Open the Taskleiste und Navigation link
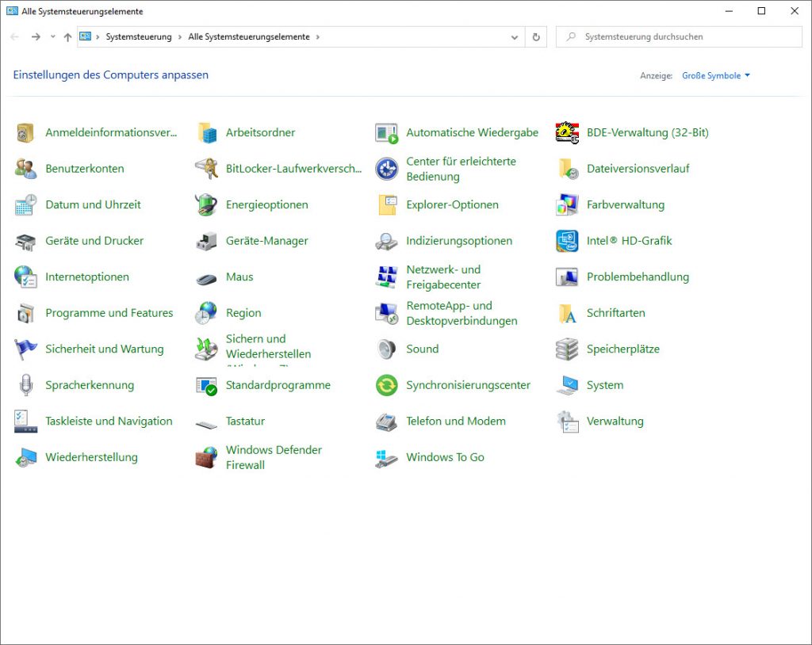The width and height of the screenshot is (812, 645). click(x=109, y=422)
